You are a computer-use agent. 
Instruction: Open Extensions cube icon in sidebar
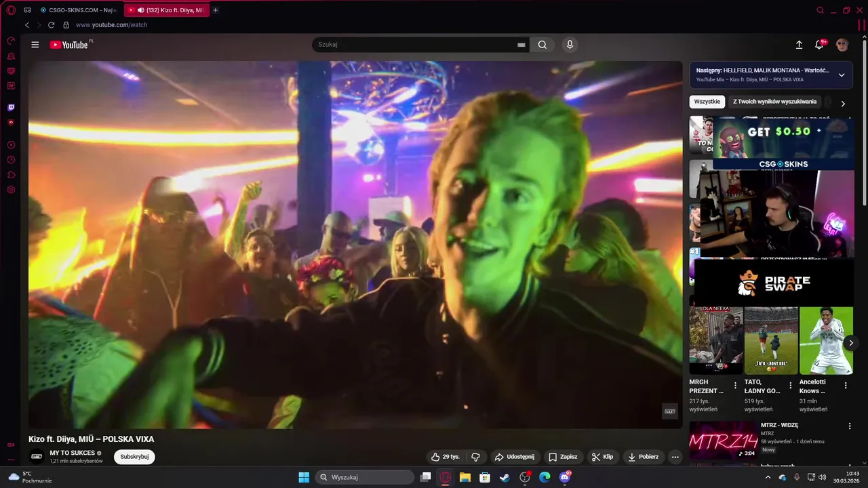click(x=11, y=175)
